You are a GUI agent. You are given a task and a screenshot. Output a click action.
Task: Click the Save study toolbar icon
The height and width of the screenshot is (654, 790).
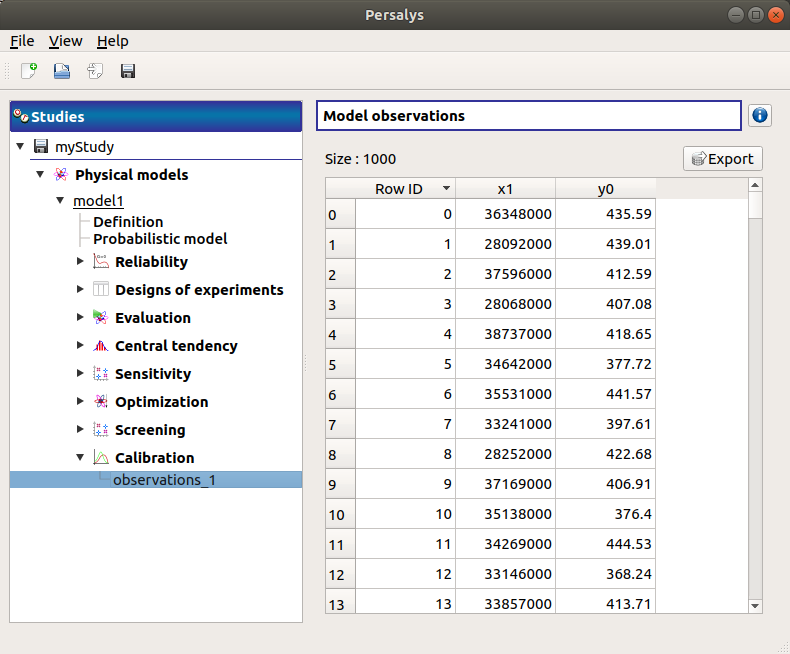[128, 71]
